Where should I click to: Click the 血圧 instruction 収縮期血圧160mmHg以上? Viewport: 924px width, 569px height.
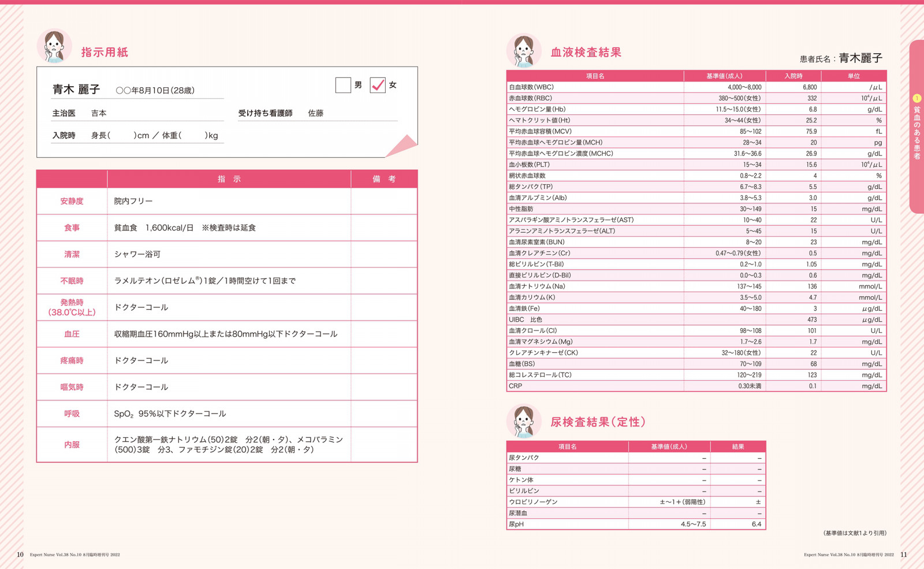226,334
